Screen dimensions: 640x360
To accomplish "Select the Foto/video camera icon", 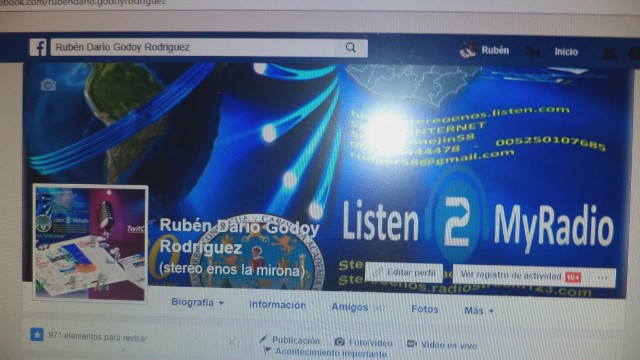I will (339, 342).
